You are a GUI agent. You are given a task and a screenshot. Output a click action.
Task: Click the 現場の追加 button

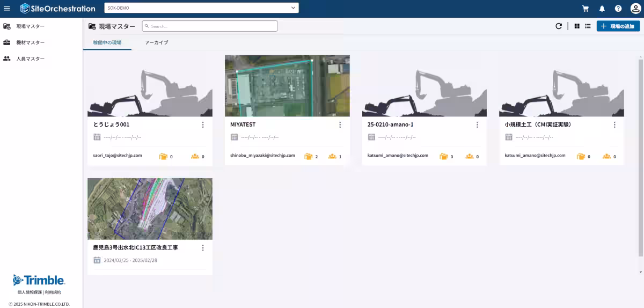point(618,26)
